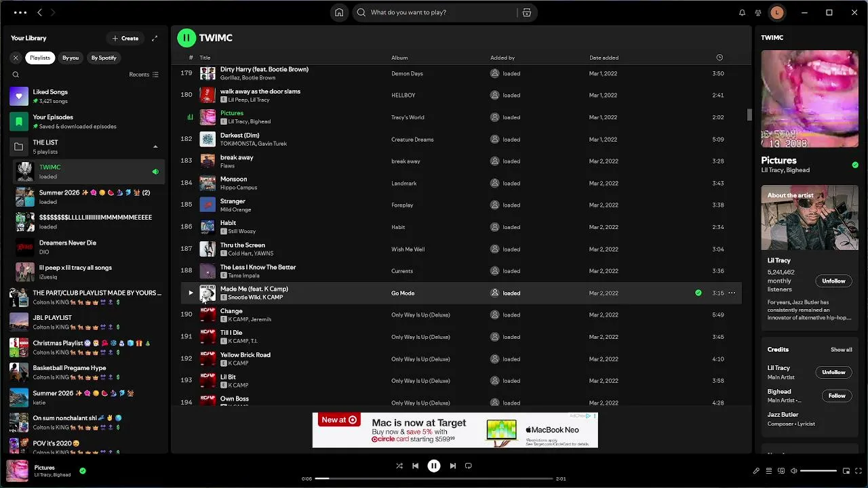Open the Mac at Target advertisement

tap(455, 430)
